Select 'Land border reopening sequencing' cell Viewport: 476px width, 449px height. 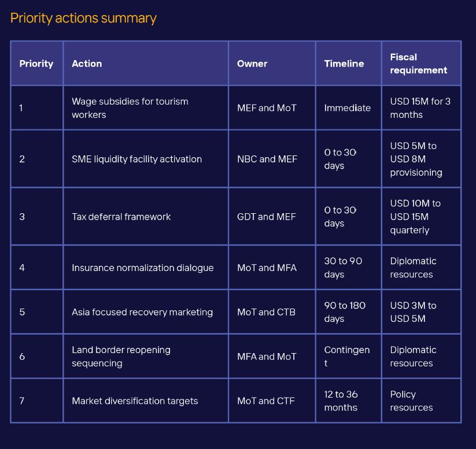121,357
